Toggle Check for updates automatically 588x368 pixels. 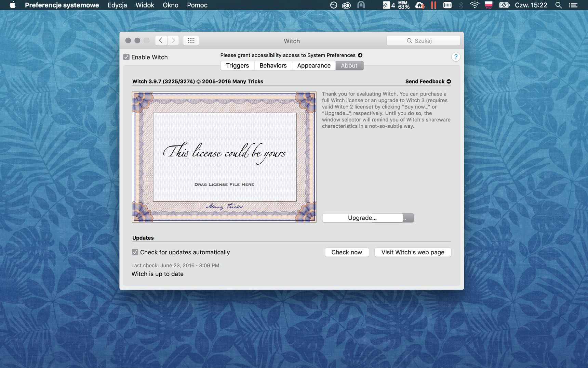135,252
